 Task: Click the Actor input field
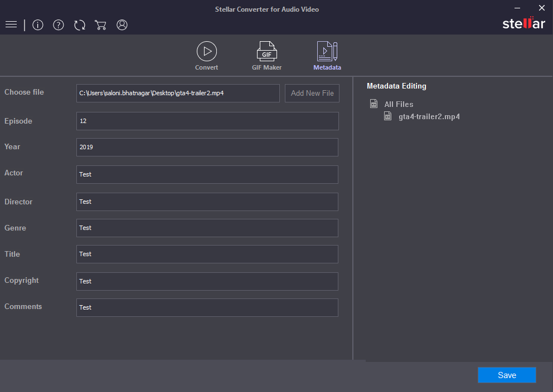207,175
